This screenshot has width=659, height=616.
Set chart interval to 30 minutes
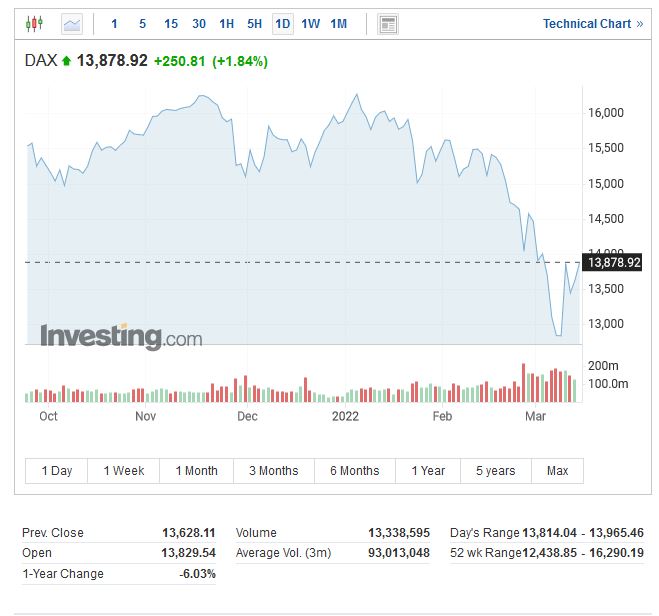tap(199, 23)
